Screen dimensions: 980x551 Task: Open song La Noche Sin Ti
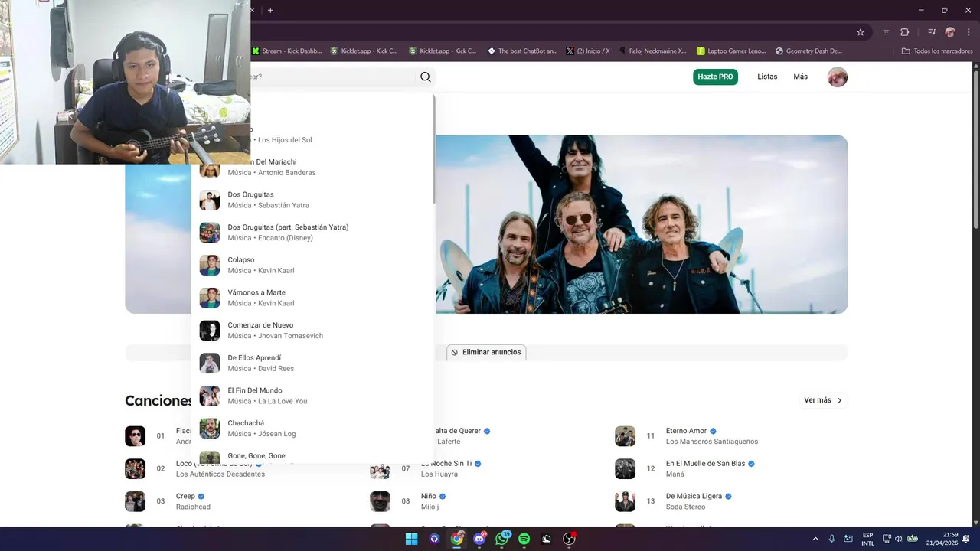pos(446,463)
